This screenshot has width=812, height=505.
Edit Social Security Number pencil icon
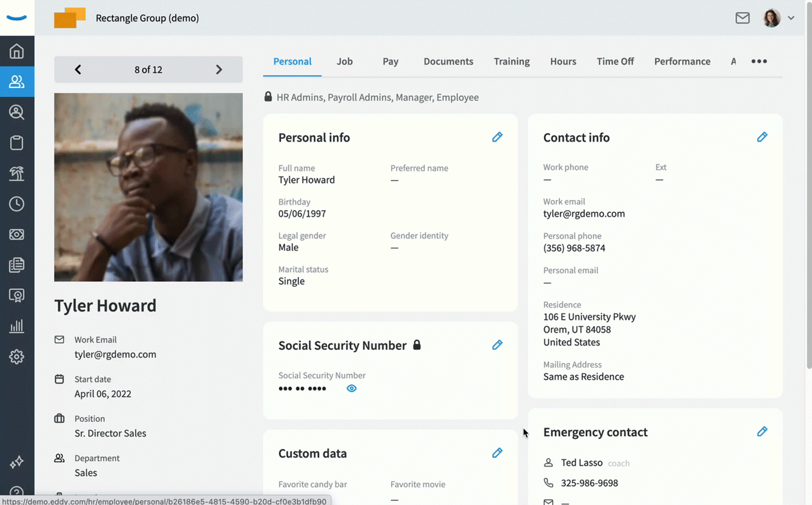click(x=497, y=345)
